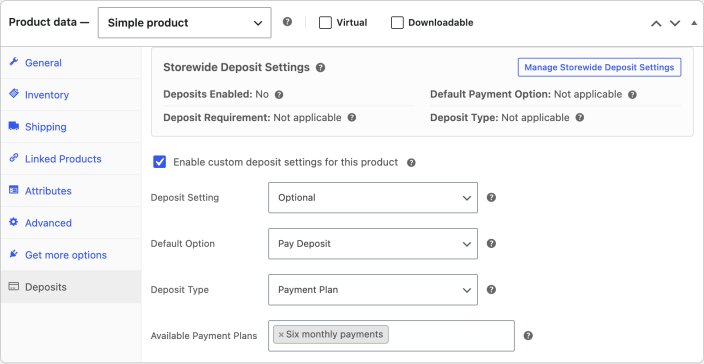Tick the Virtual checkbox
The image size is (704, 364).
point(325,22)
